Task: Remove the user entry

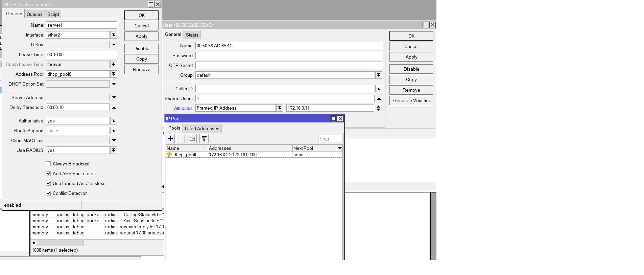Action: tap(411, 90)
